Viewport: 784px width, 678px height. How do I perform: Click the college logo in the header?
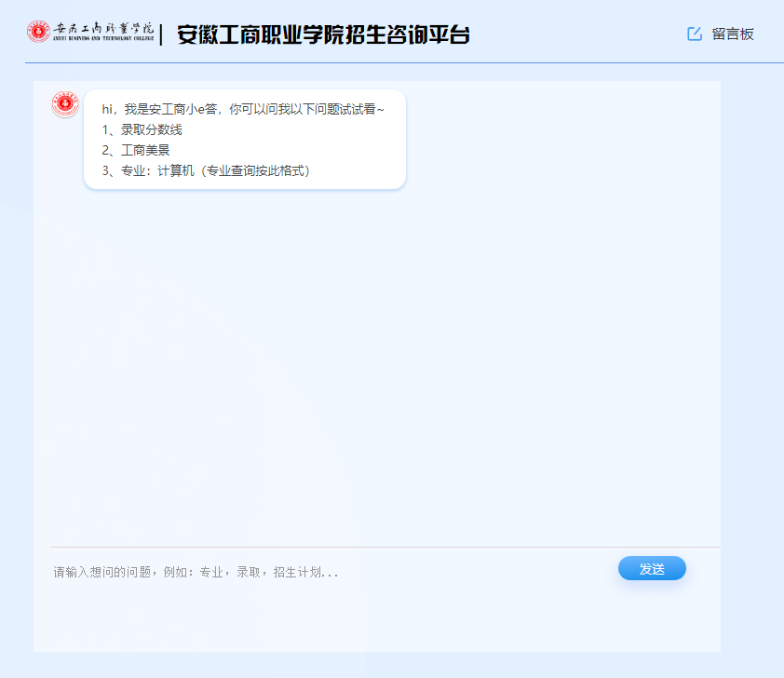coord(90,32)
